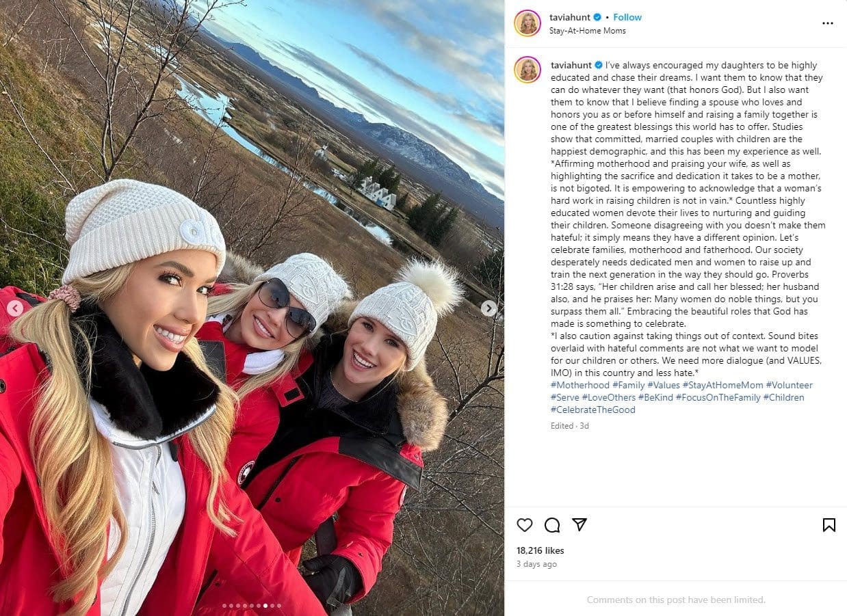Open the #CelebrateTheGood hashtag
Image resolution: width=847 pixels, height=616 pixels.
[592, 410]
